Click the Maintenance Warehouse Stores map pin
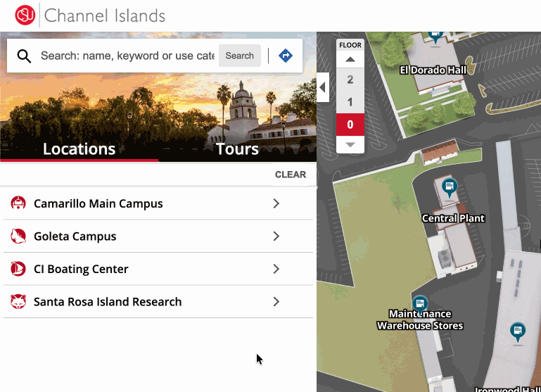The width and height of the screenshot is (541, 392). point(420,305)
